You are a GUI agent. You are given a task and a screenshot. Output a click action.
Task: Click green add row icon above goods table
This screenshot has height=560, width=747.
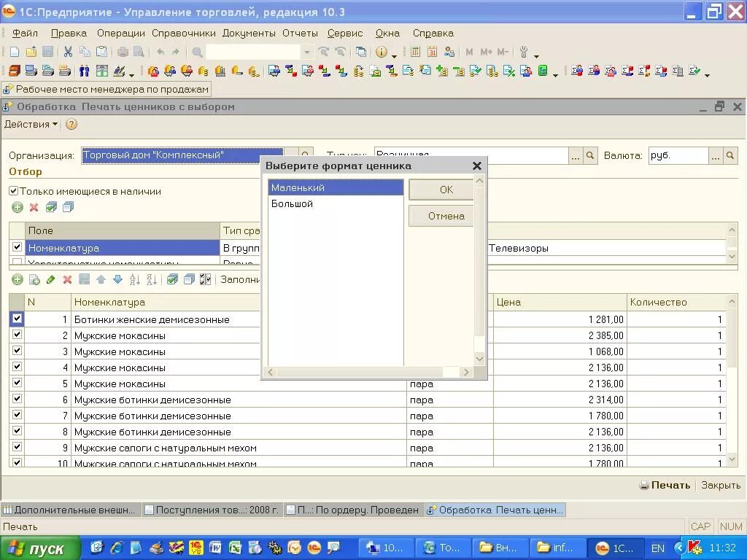click(18, 279)
